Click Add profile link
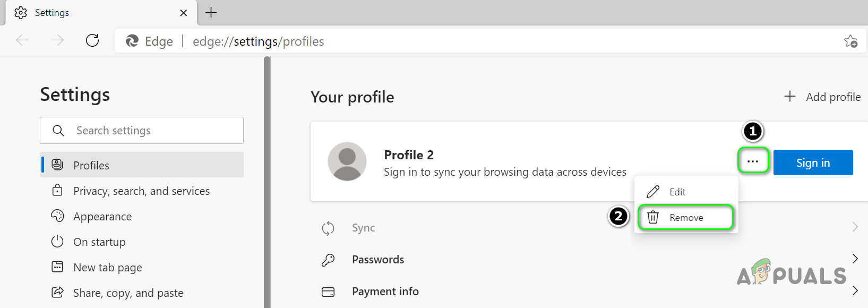The image size is (868, 308). tap(822, 97)
